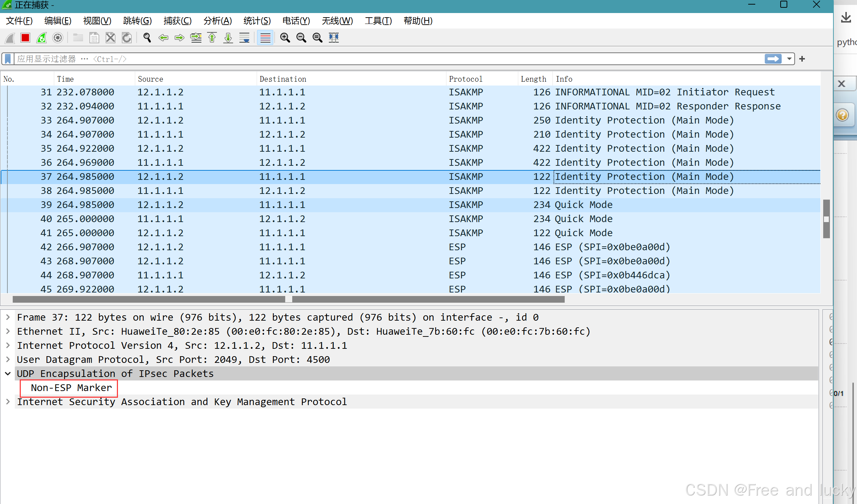857x504 pixels.
Task: Zoom in the main window text
Action: tap(285, 38)
